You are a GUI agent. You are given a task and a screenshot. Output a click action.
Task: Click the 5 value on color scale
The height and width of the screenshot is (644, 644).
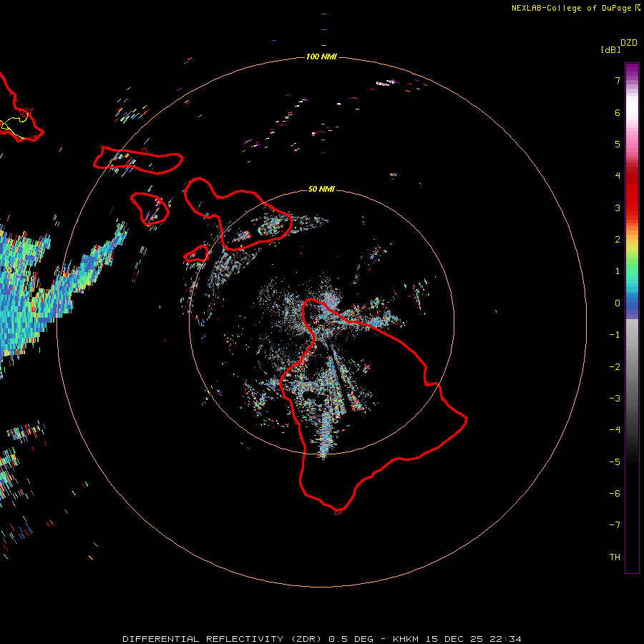point(618,144)
